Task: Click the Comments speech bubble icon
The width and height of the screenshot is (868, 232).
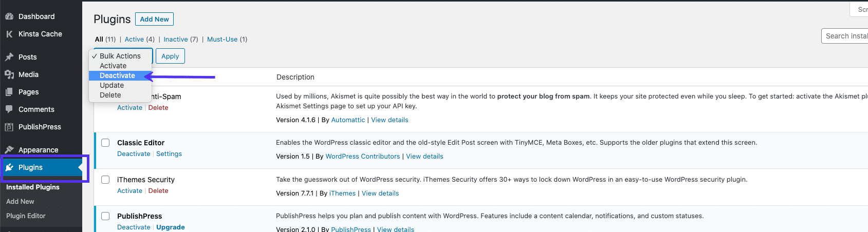Action: (x=9, y=109)
